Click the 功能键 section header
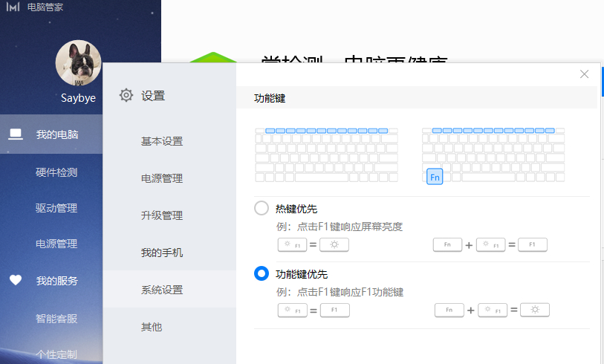The height and width of the screenshot is (364, 604). [270, 98]
